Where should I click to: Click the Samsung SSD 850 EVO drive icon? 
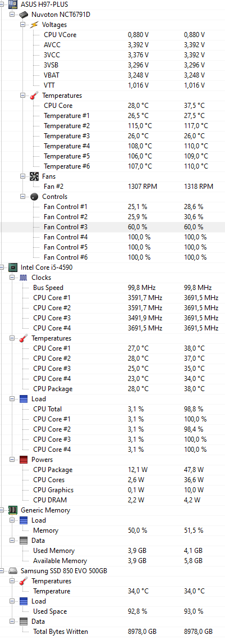pyautogui.click(x=13, y=571)
